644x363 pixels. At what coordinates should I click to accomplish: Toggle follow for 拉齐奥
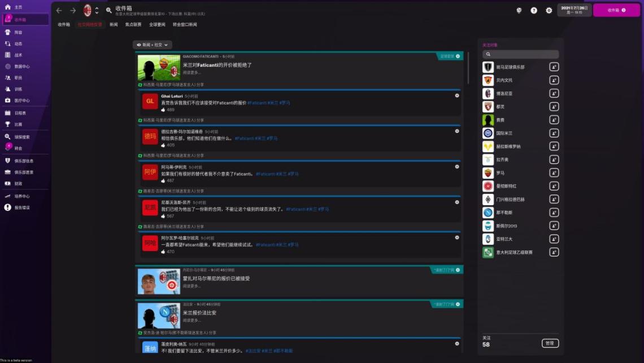coord(554,159)
